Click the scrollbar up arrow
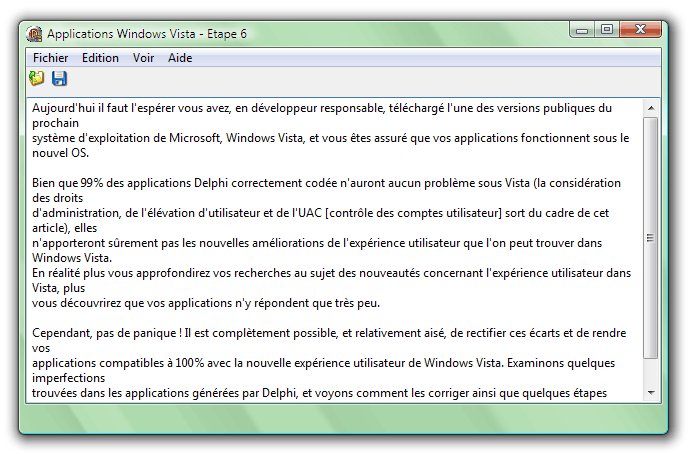692x454 pixels. point(650,107)
